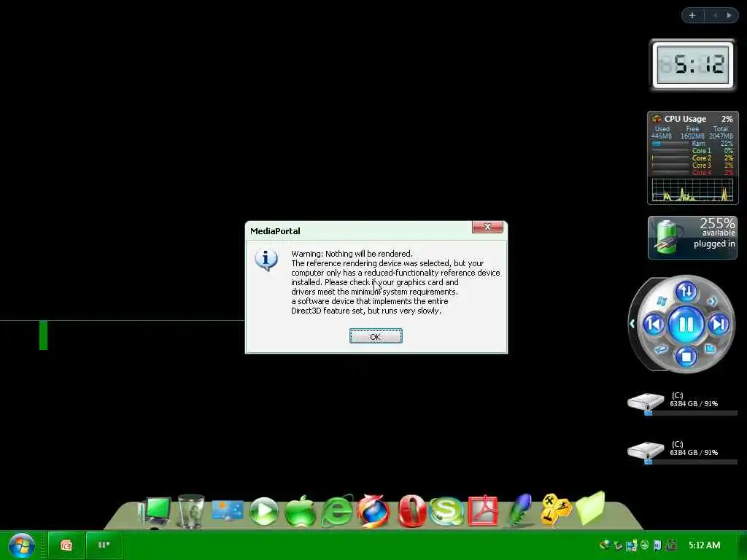This screenshot has height=560, width=747.
Task: Click the RAM usage bar in CPU gadget
Action: 670,144
